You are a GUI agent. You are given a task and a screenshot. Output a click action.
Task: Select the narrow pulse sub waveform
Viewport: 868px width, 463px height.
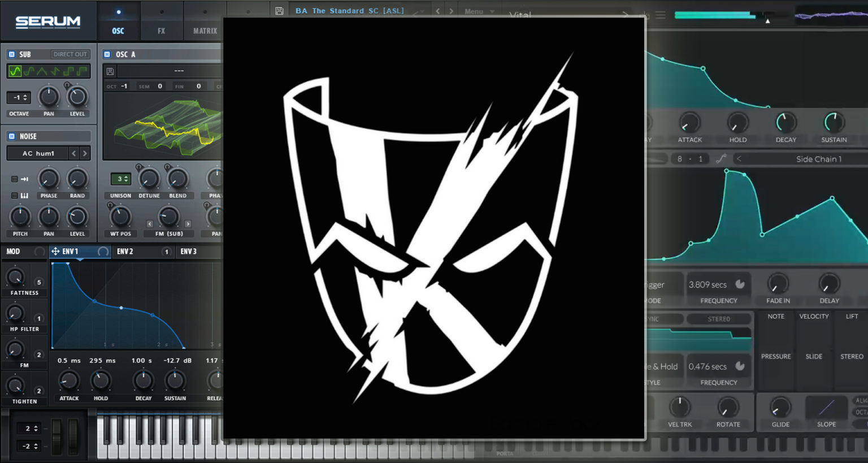83,71
